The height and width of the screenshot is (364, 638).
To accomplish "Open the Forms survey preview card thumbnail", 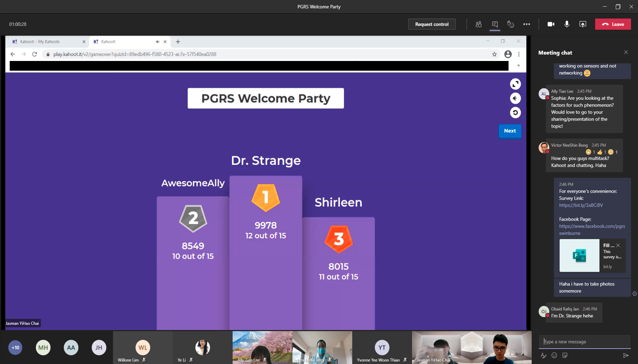I will coord(579,255).
